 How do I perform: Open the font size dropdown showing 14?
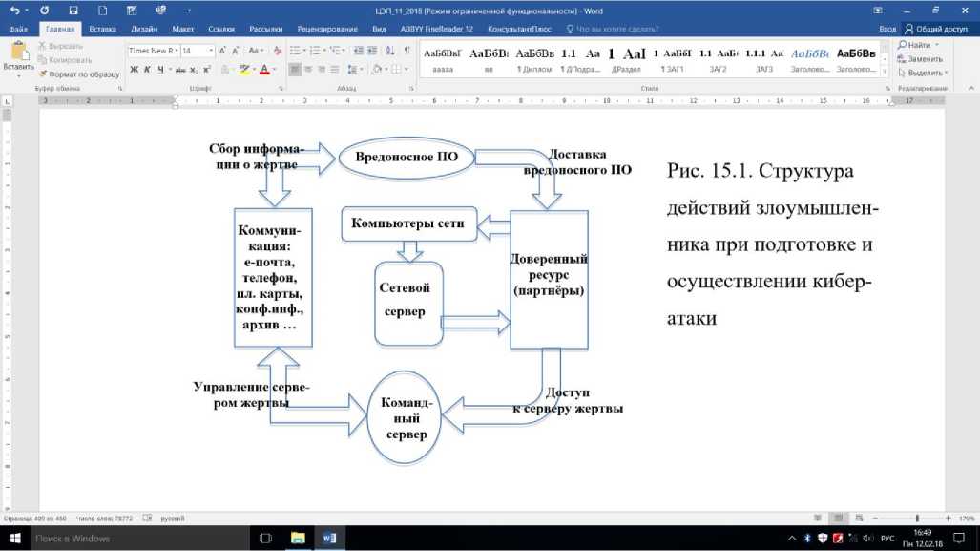pos(211,51)
